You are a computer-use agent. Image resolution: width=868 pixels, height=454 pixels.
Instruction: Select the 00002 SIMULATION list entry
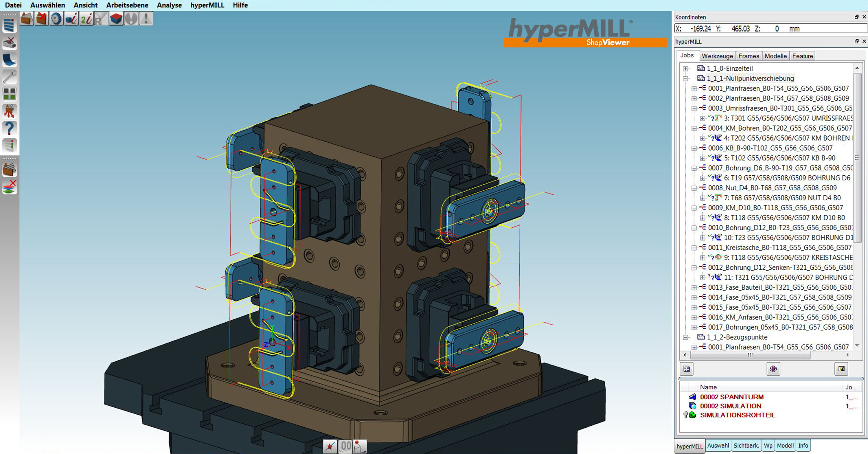coord(731,406)
